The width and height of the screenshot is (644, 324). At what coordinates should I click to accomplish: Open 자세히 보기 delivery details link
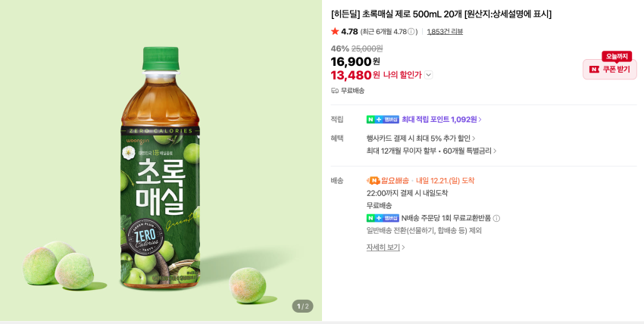[x=386, y=248]
